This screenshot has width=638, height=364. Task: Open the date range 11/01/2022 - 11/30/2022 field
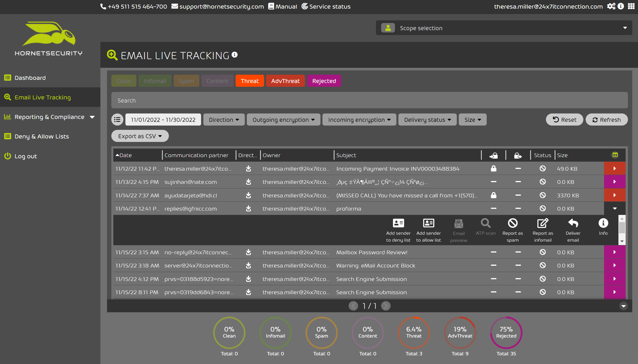[x=163, y=120]
